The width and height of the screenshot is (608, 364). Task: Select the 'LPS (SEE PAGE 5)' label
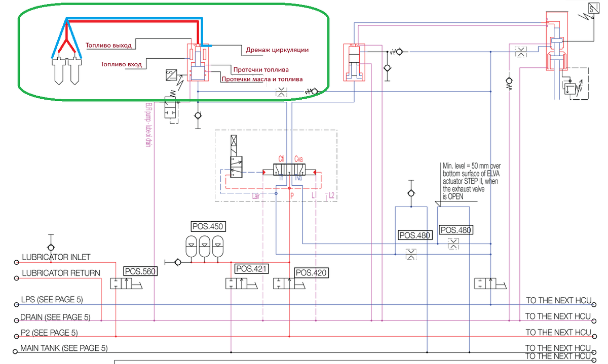click(x=52, y=300)
